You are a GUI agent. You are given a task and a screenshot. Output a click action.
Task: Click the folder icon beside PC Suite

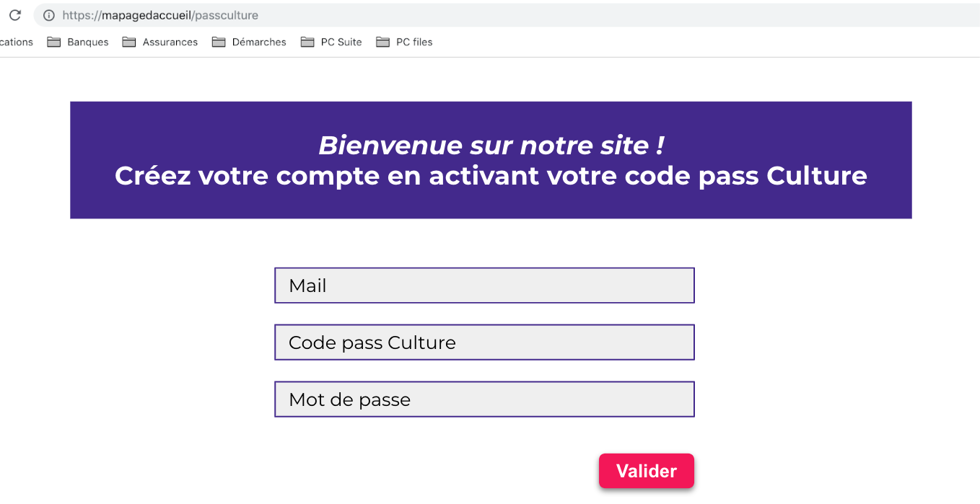308,42
